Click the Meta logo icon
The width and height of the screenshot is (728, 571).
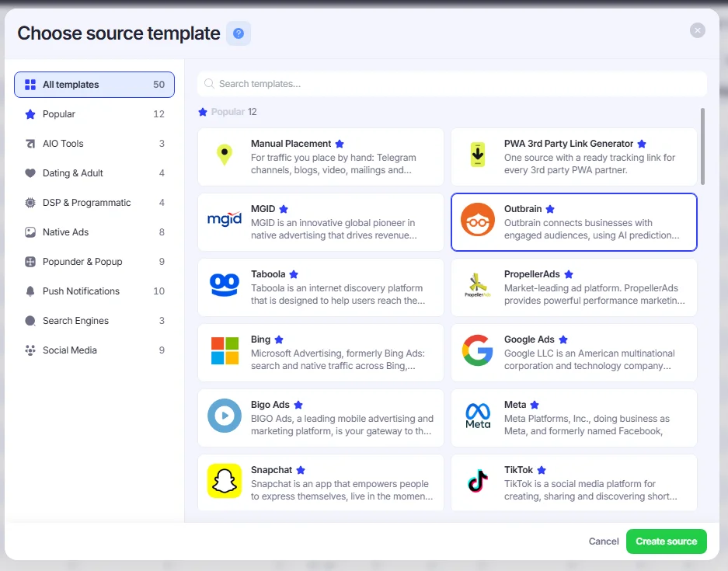pyautogui.click(x=478, y=416)
